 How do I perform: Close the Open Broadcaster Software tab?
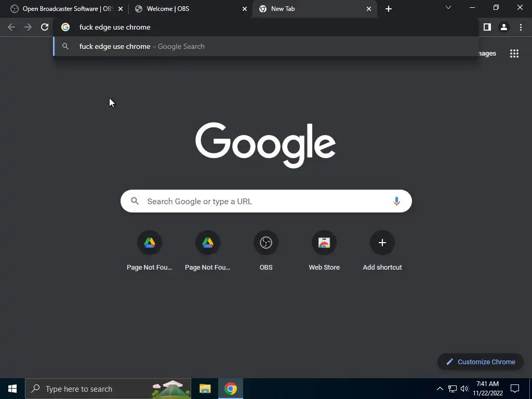pos(121,9)
